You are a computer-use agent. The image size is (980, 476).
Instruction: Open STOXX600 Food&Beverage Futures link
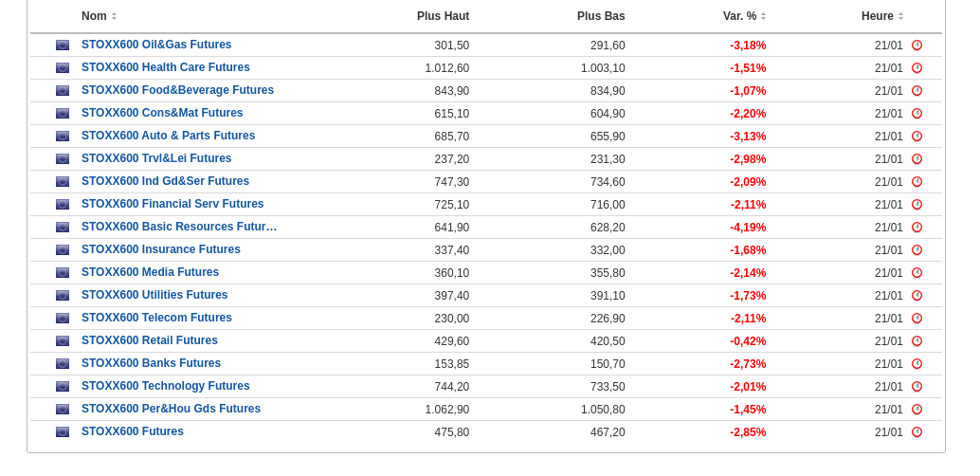click(177, 90)
